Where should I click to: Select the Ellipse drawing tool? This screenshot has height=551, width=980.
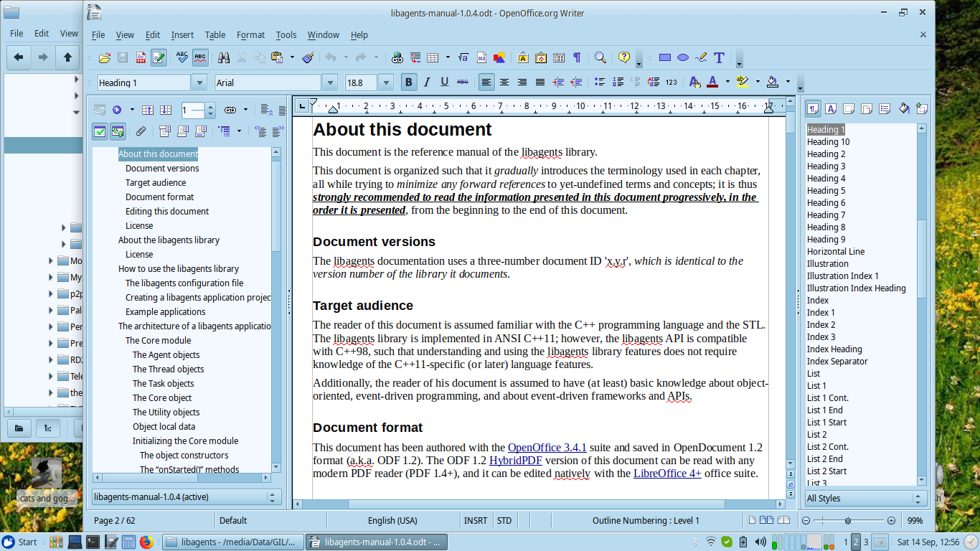click(683, 58)
